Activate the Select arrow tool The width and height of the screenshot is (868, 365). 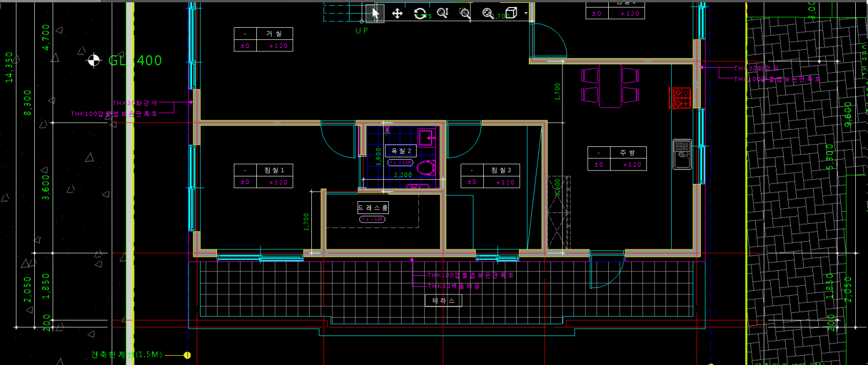[375, 13]
